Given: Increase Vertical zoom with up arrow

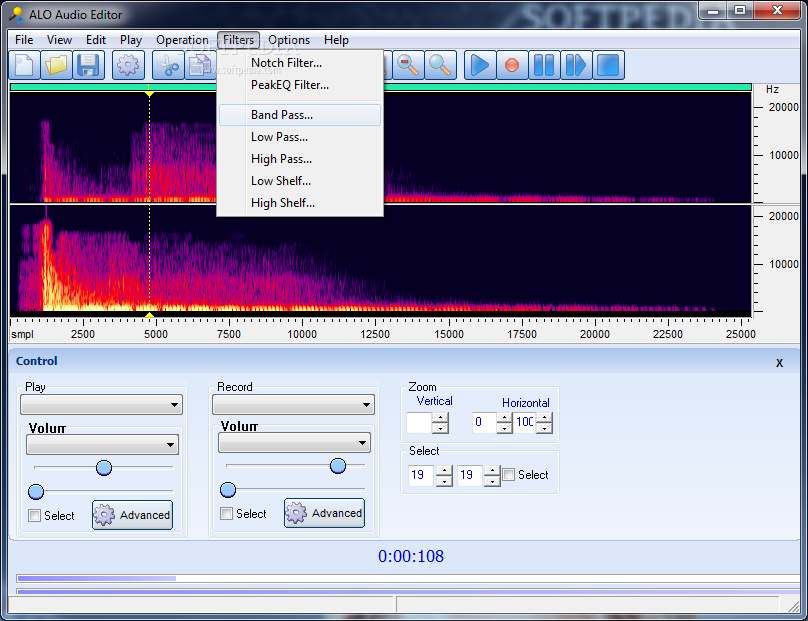Looking at the screenshot, I should pyautogui.click(x=440, y=417).
